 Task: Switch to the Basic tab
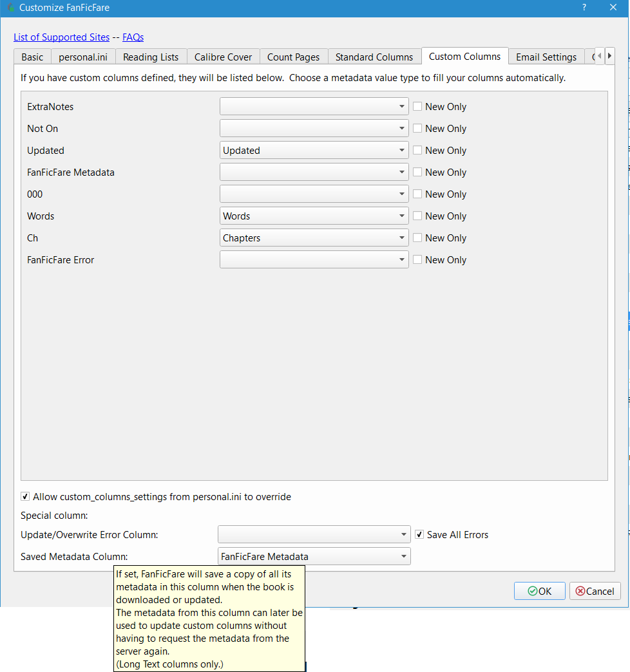pos(33,57)
